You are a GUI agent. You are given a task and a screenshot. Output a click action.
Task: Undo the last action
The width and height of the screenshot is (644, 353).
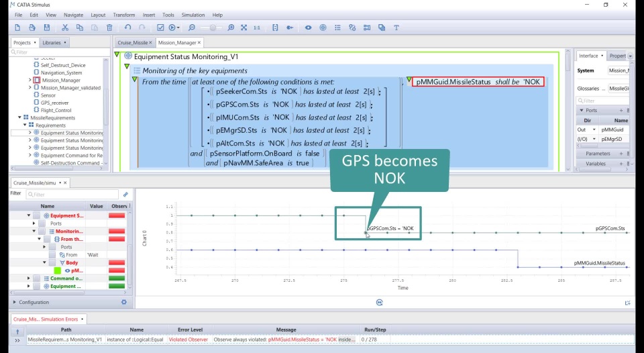point(127,28)
